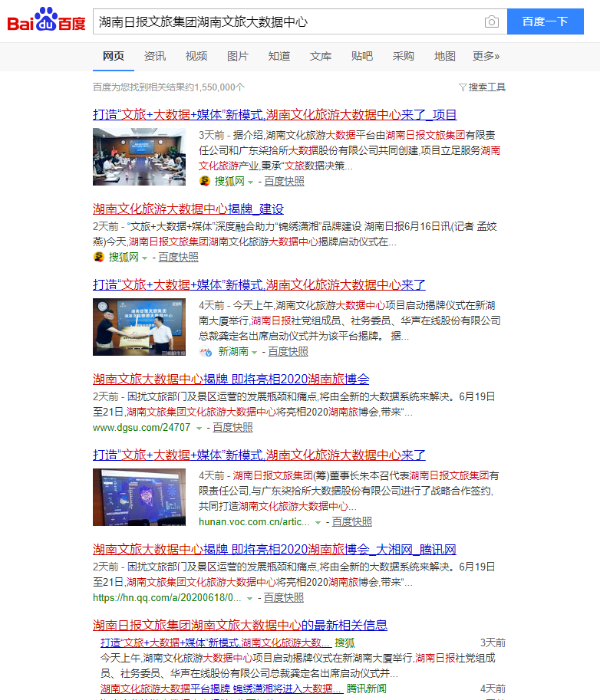Open 搜狐网 source link of first result
Image resolution: width=600 pixels, height=700 pixels.
(x=229, y=181)
